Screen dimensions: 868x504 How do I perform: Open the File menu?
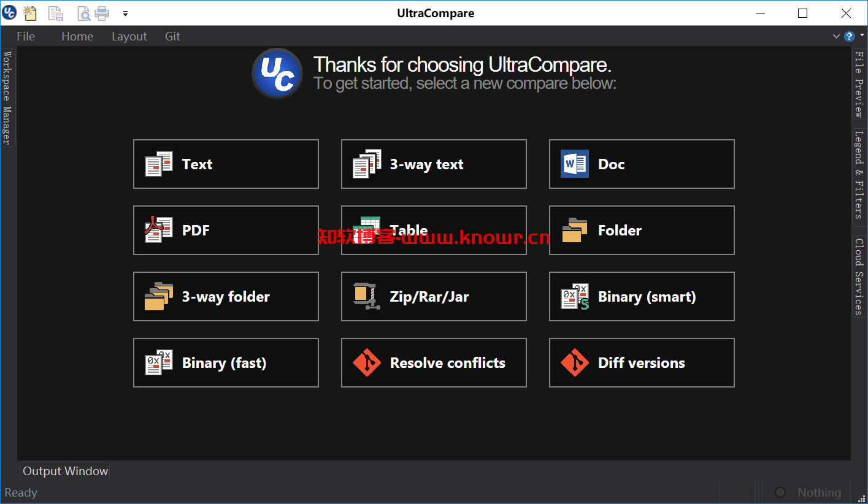[26, 36]
